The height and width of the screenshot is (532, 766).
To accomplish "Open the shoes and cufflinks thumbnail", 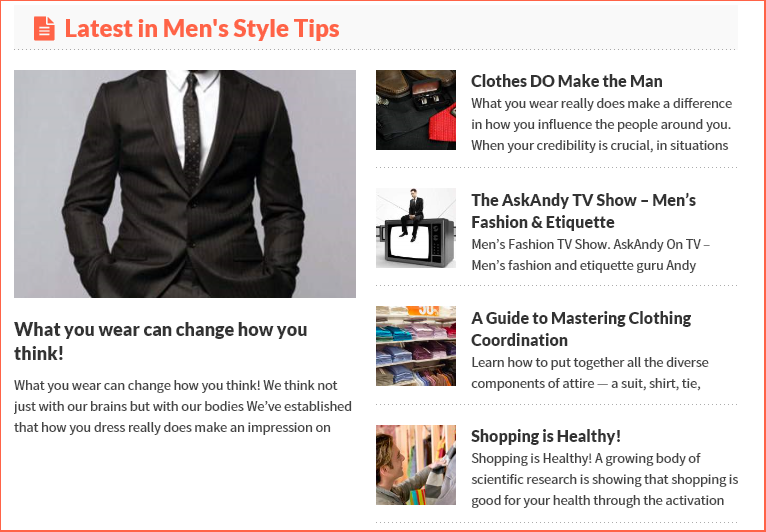I will pyautogui.click(x=416, y=110).
